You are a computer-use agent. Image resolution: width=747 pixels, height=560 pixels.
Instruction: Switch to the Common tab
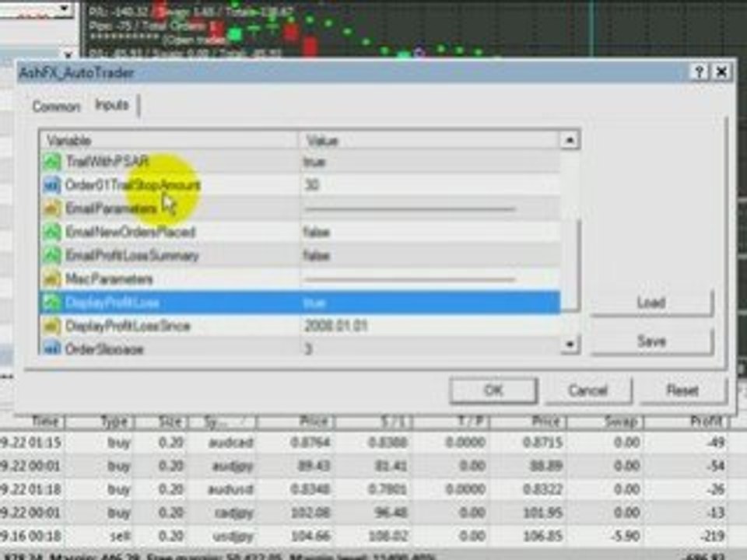(56, 107)
